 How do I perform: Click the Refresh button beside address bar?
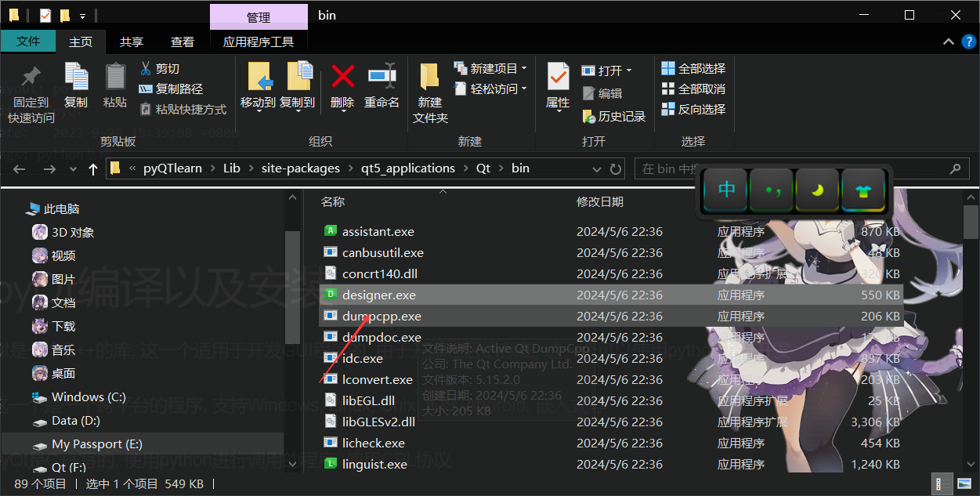point(616,168)
